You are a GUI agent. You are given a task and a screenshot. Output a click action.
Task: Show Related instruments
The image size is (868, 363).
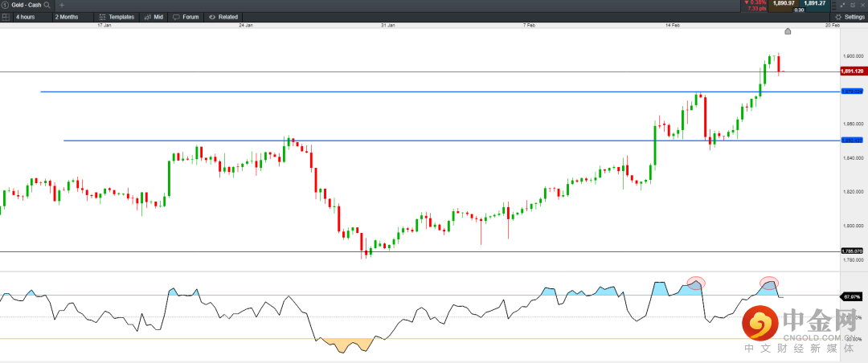click(223, 17)
